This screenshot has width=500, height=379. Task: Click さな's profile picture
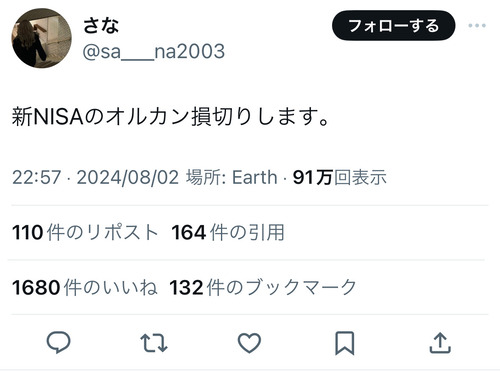[41, 38]
